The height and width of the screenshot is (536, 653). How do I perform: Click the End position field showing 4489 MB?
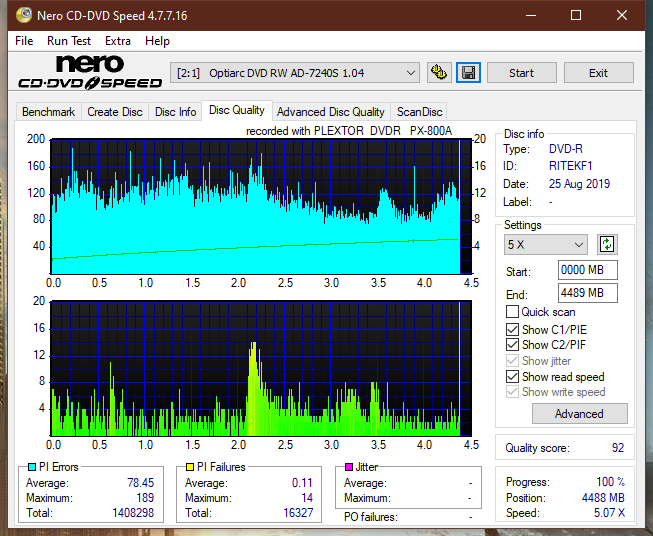(x=588, y=293)
